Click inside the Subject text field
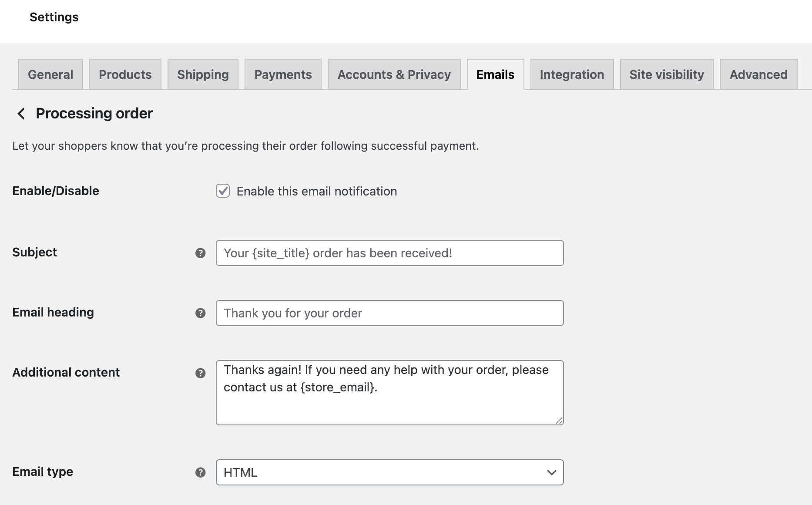Screen dimensions: 812x505 point(389,252)
